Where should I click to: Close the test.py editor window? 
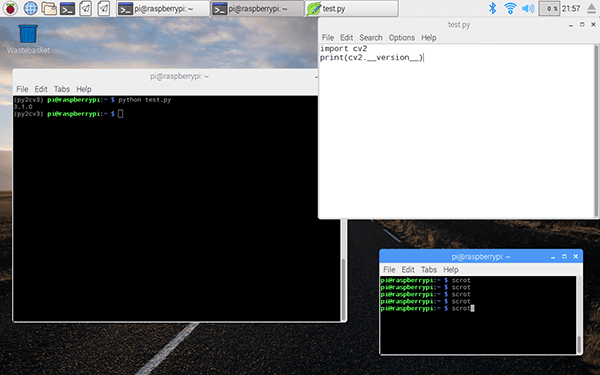(x=593, y=24)
